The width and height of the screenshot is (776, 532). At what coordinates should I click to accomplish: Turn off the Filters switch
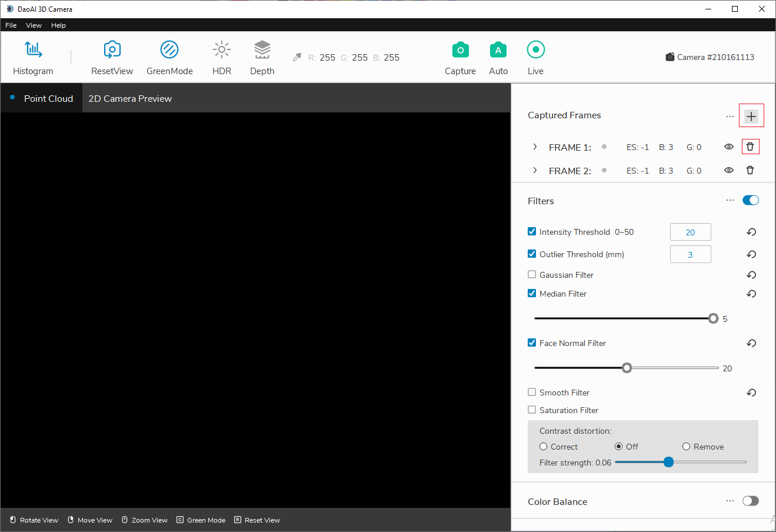[751, 200]
